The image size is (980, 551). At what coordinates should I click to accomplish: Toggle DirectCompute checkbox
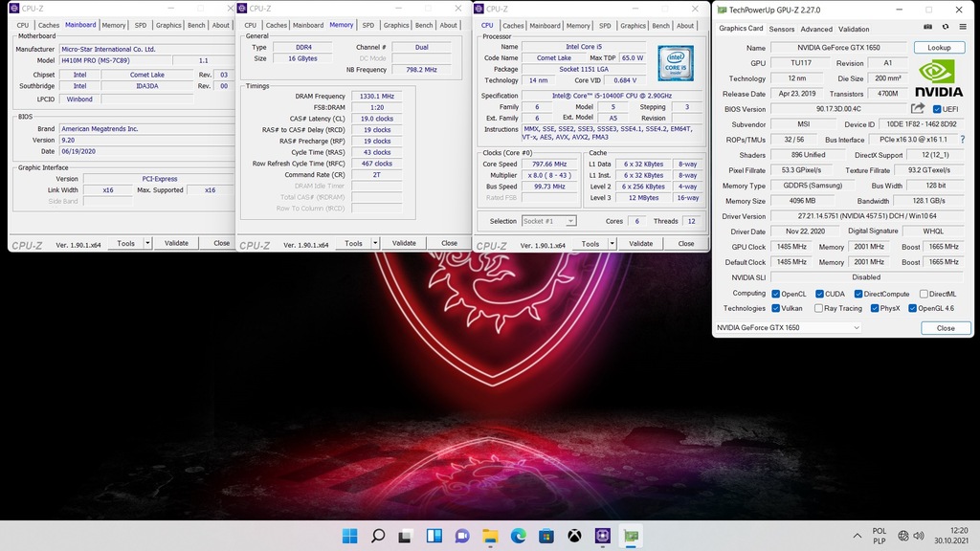tap(858, 294)
